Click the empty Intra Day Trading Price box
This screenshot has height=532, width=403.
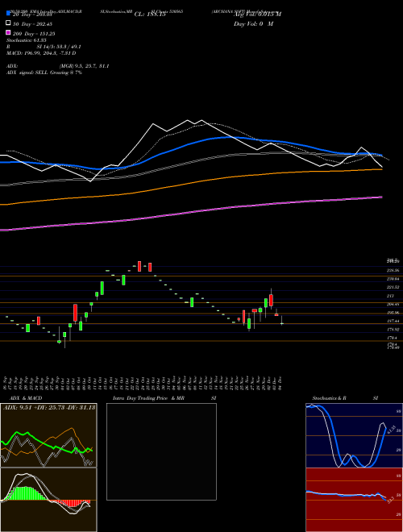(x=161, y=451)
